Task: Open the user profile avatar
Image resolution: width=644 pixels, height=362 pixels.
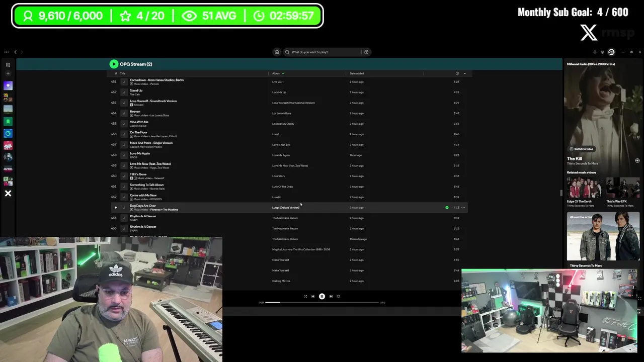Action: coord(611,52)
